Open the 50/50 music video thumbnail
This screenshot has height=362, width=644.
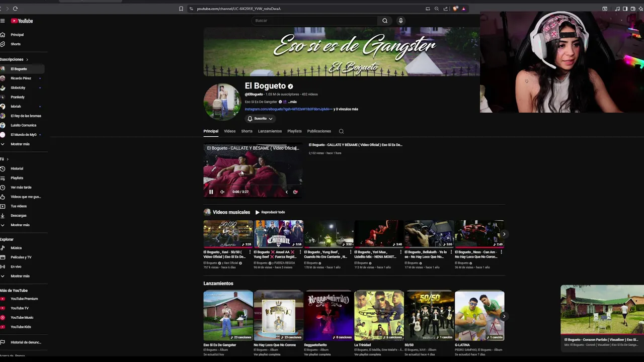click(x=228, y=234)
